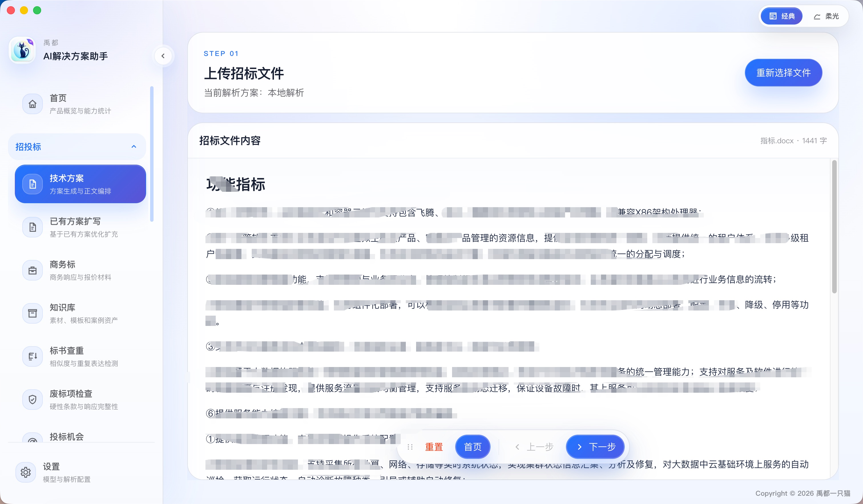
Task: Click the drag handle dots in floating toolbar
Action: (x=410, y=447)
